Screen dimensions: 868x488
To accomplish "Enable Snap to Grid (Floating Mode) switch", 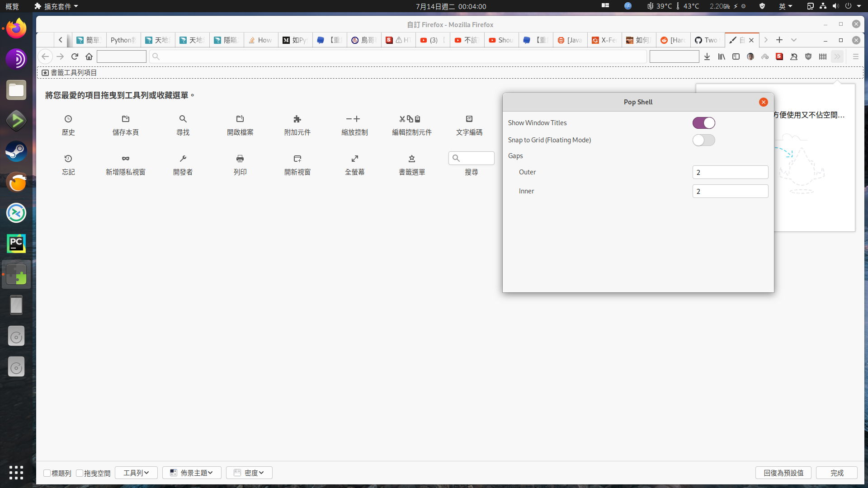I will (704, 140).
